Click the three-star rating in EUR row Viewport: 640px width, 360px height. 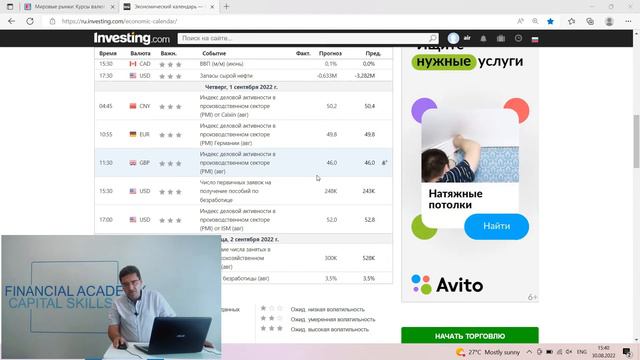coord(170,135)
